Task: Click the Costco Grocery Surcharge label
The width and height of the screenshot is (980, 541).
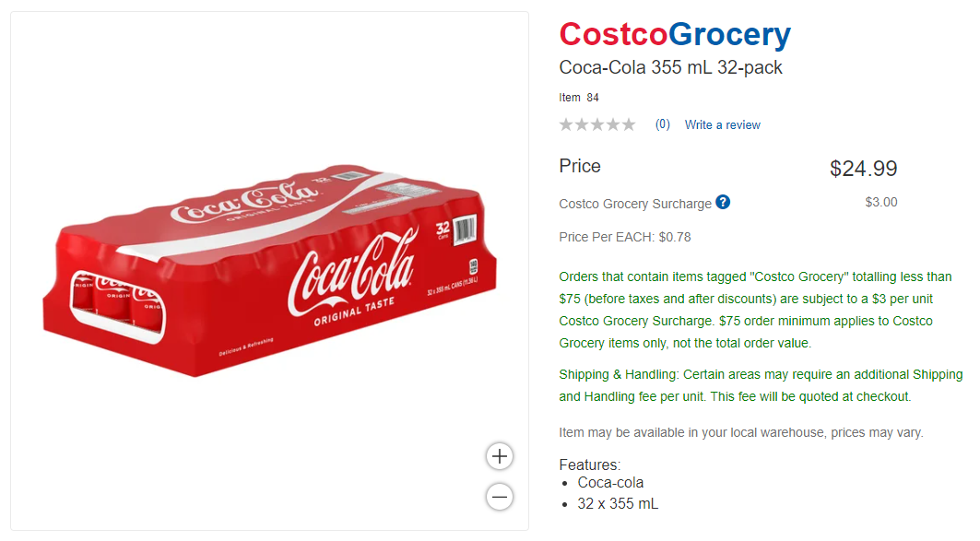Action: [635, 204]
